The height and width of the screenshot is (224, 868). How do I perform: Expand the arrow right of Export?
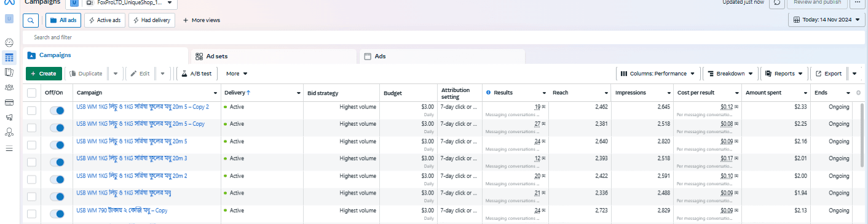coord(854,74)
